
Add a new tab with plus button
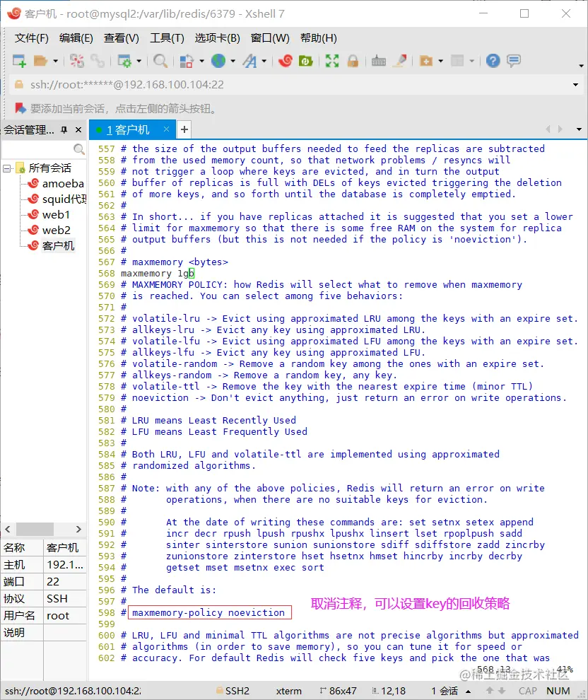[184, 129]
